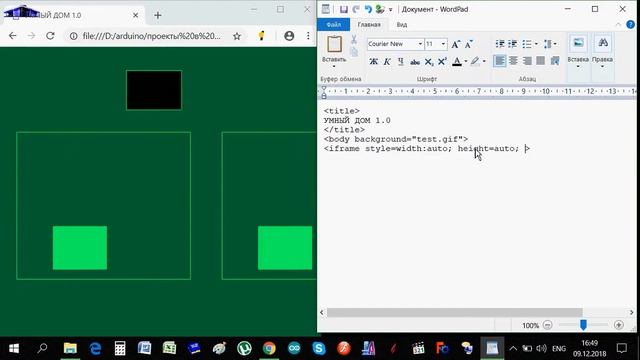Click the Cut scissors icon
640x360 pixels.
point(354,40)
